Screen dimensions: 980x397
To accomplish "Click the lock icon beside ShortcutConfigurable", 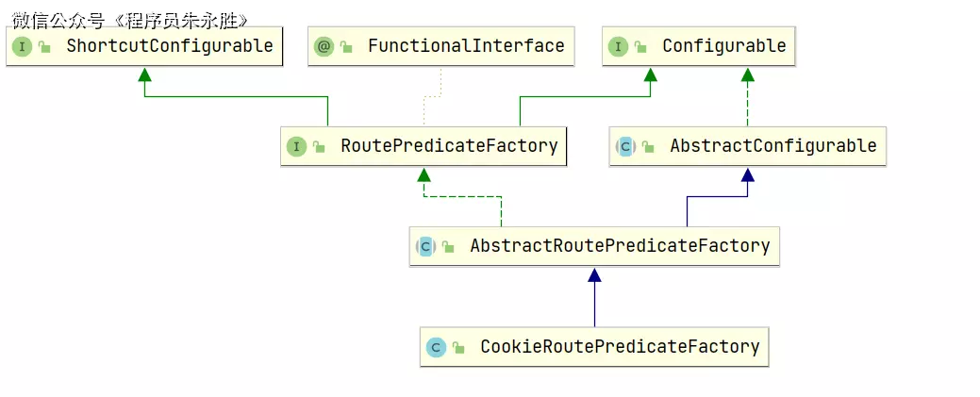I will 44,47.
